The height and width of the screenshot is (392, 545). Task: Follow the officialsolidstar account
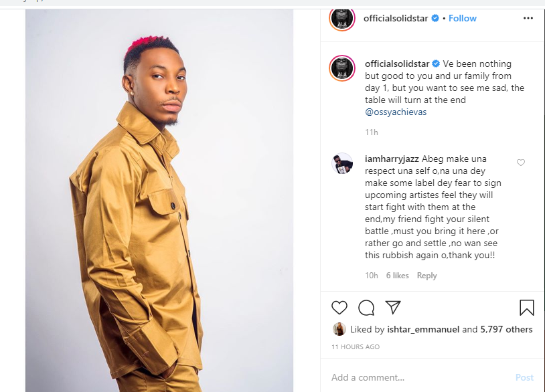coord(463,19)
